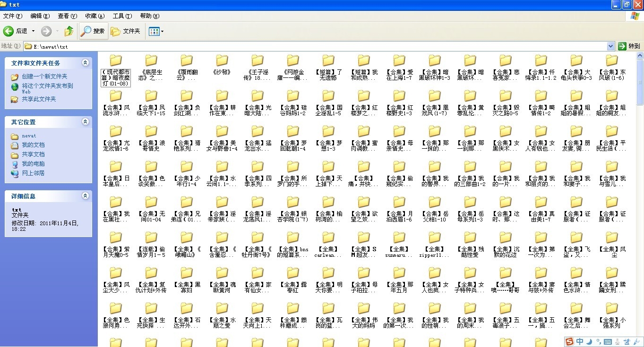This screenshot has height=347, width=644.
Task: Open 我的文档 from sidebar
Action: (33, 145)
